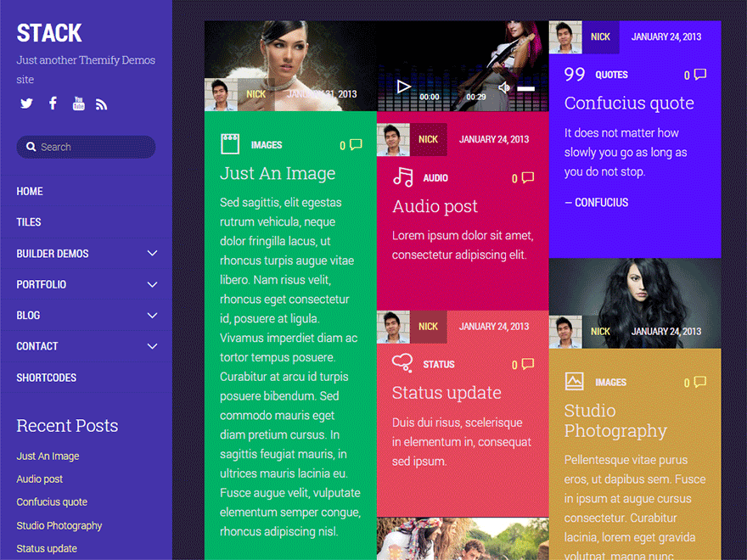Expand the Blog submenu arrow
This screenshot has width=747, height=560.
tap(153, 315)
